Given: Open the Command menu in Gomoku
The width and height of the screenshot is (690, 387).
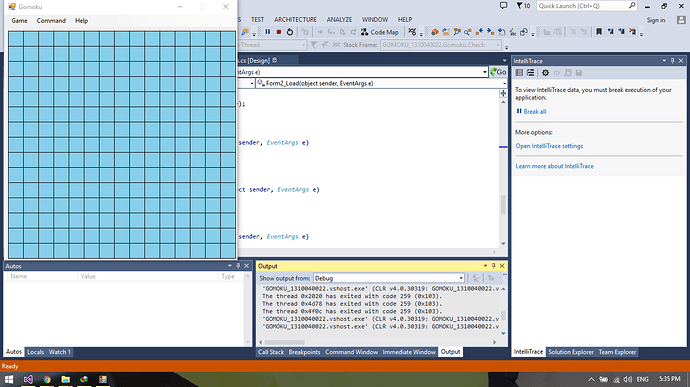Looking at the screenshot, I should point(51,21).
